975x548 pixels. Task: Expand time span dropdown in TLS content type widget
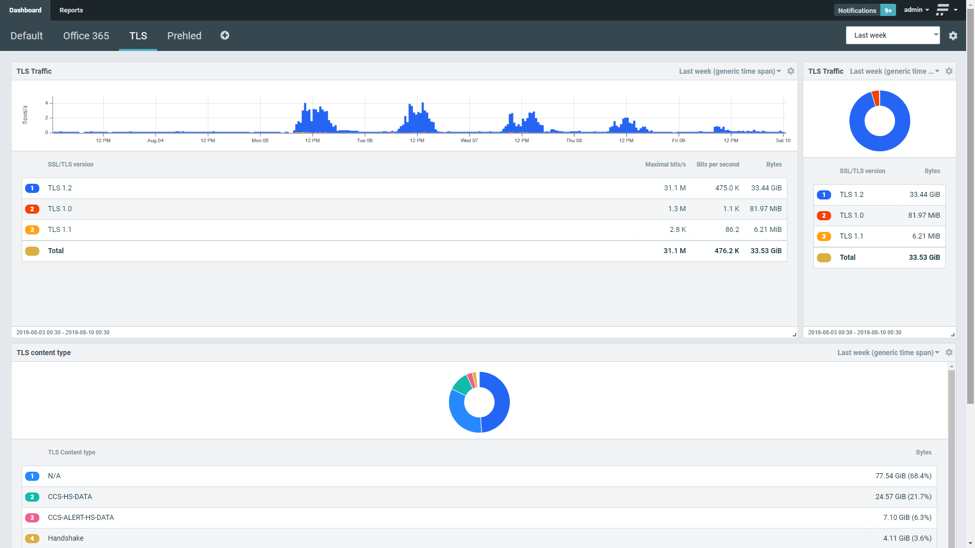point(888,353)
